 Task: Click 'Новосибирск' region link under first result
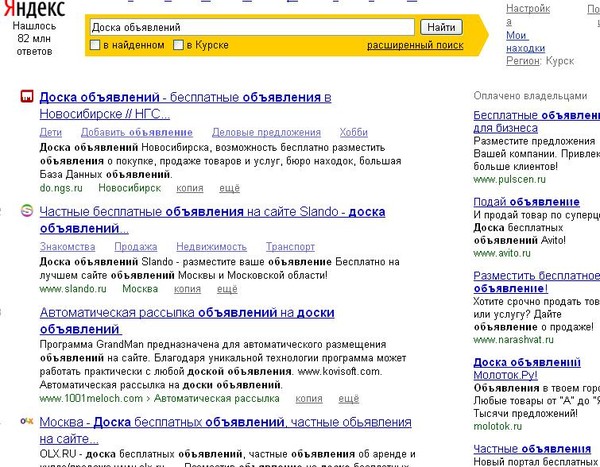pyautogui.click(x=129, y=188)
